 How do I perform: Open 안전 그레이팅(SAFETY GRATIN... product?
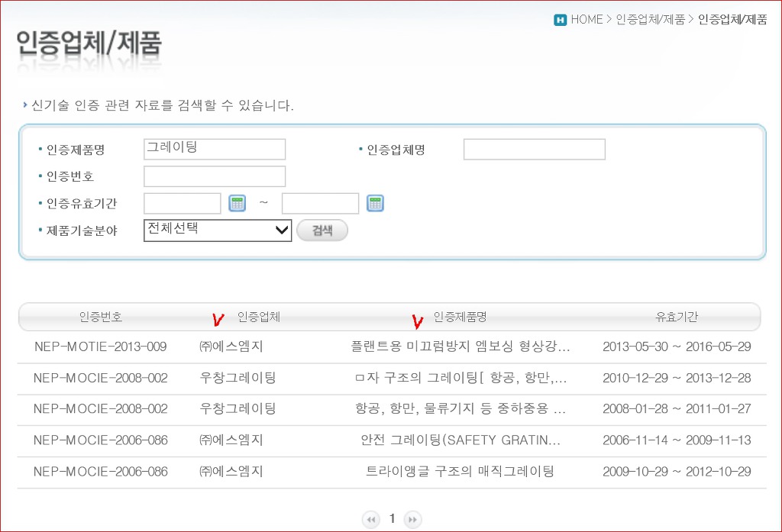(x=460, y=440)
